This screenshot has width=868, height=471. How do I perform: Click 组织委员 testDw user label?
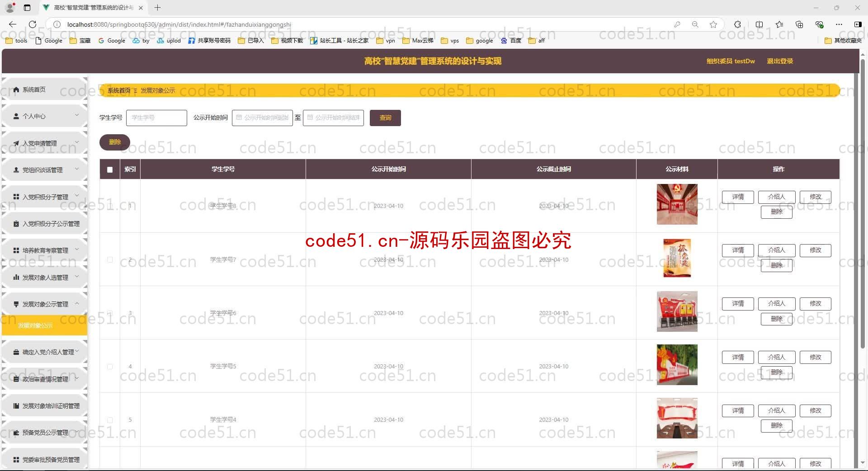pos(731,61)
